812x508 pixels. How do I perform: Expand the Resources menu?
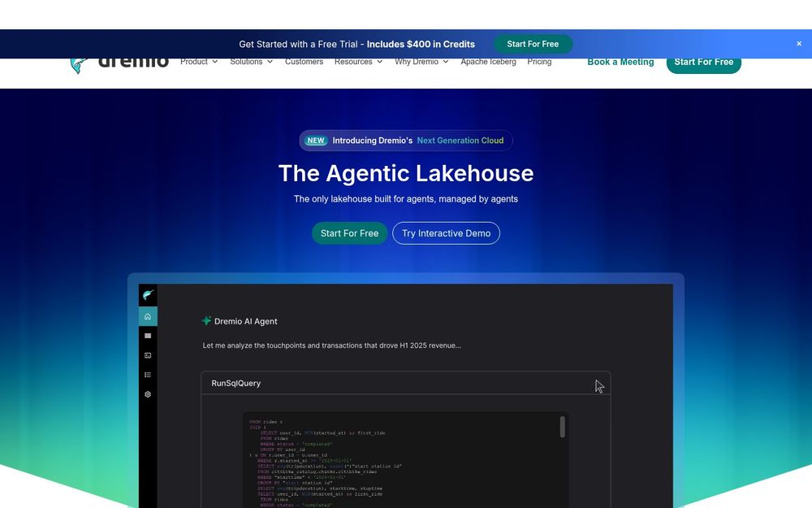pos(358,62)
